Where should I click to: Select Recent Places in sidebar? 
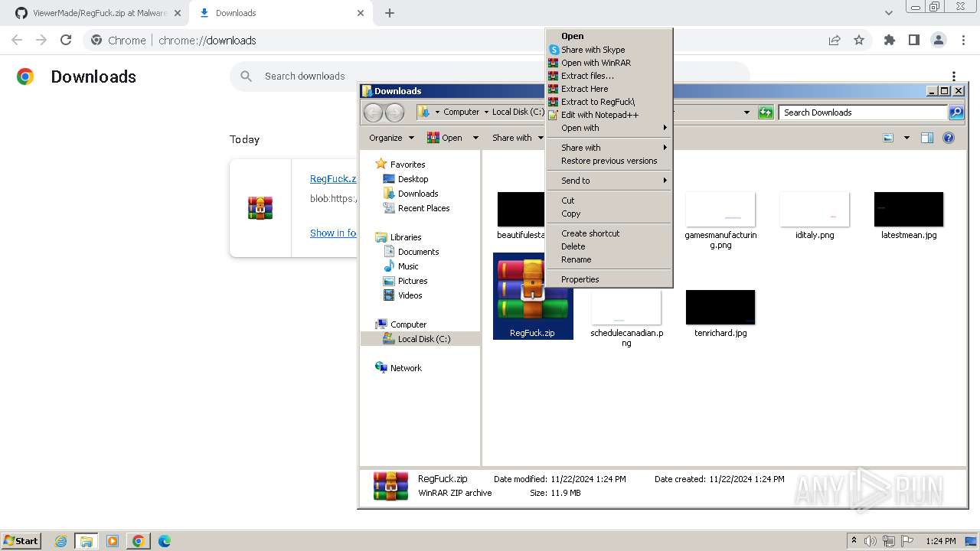[423, 208]
